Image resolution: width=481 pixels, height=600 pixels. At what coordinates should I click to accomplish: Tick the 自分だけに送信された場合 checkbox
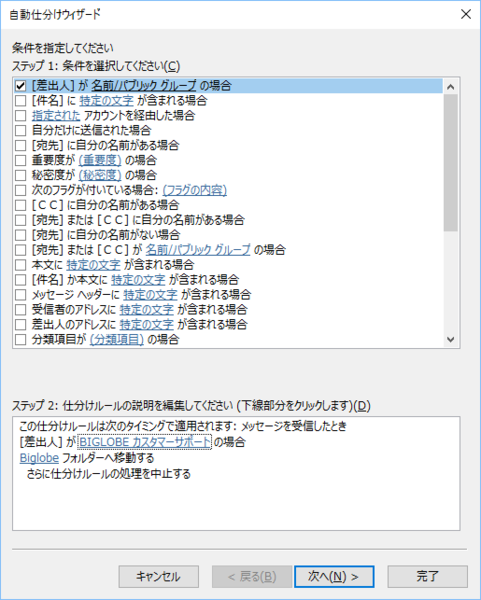coord(20,130)
